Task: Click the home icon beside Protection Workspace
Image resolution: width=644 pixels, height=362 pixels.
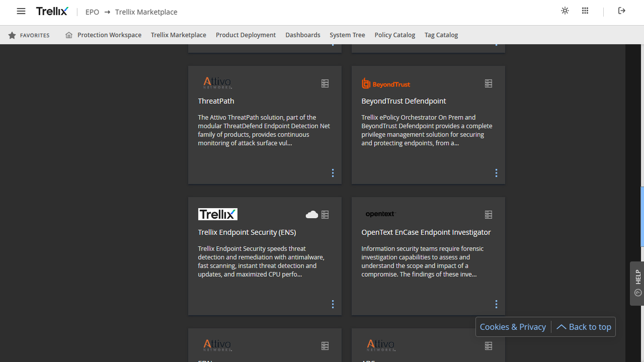Action: 68,35
